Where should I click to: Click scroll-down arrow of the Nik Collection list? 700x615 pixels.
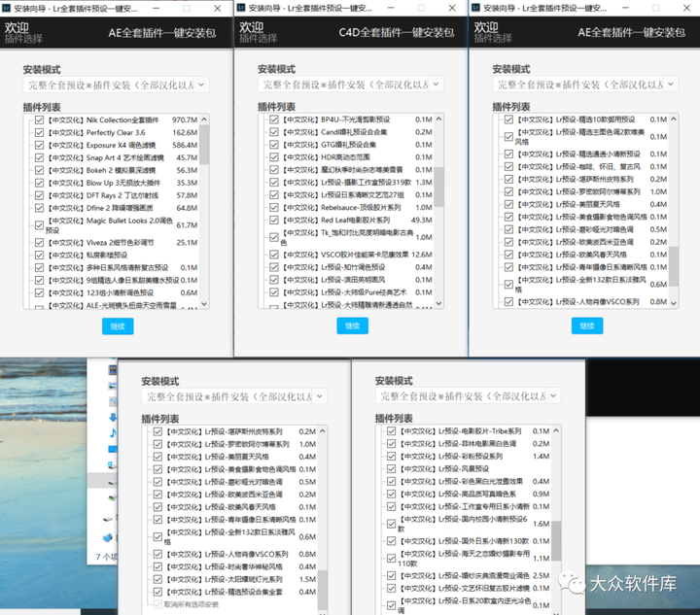204,304
